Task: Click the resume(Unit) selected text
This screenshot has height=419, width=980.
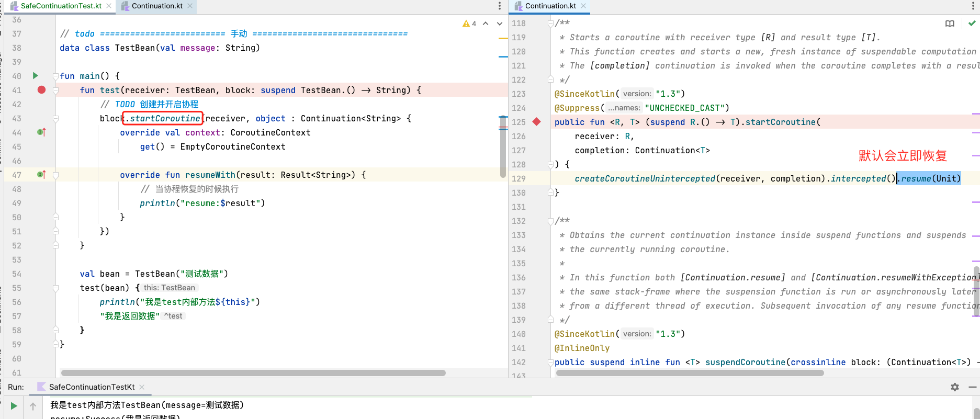Action: [930, 178]
